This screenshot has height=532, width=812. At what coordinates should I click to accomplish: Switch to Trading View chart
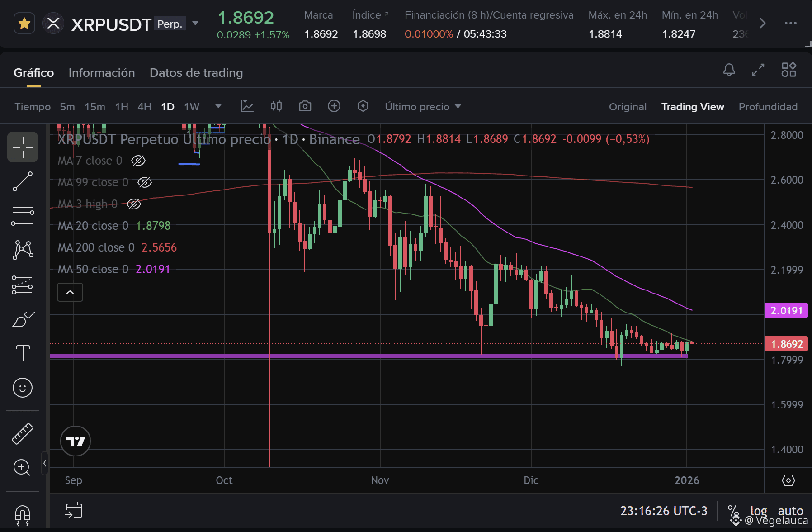click(x=693, y=107)
